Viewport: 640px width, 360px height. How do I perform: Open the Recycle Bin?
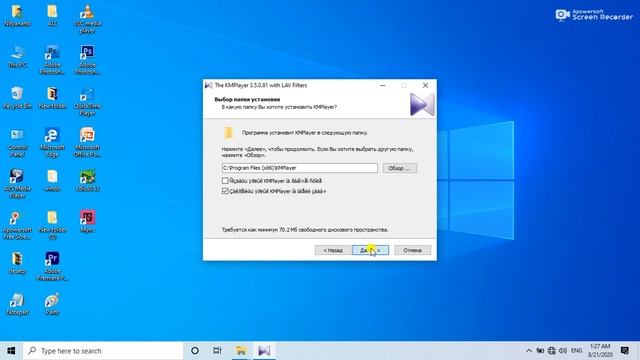click(17, 98)
